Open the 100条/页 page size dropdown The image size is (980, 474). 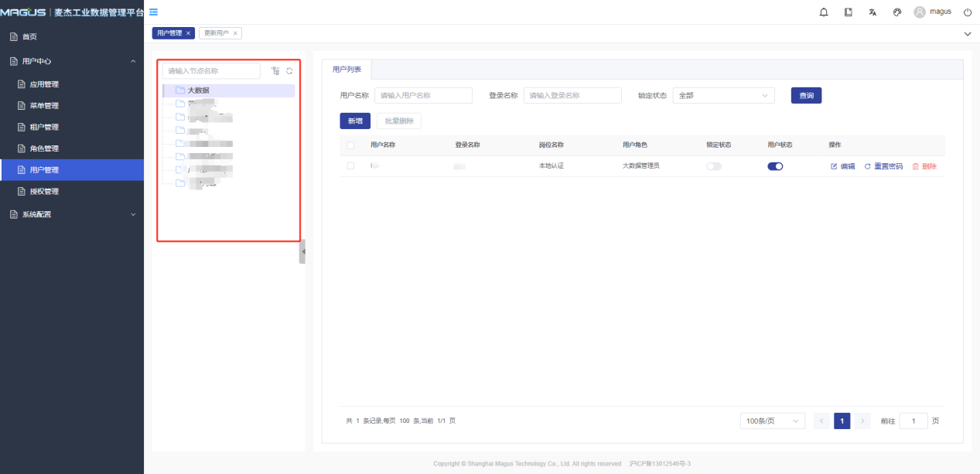(x=772, y=421)
